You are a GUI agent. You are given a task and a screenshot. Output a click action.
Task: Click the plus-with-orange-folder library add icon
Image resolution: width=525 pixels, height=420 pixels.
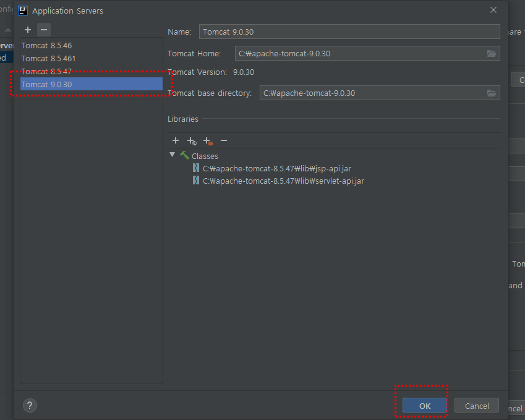tap(208, 141)
